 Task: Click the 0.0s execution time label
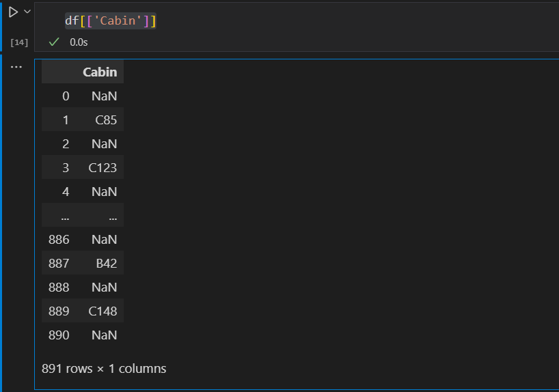(79, 42)
